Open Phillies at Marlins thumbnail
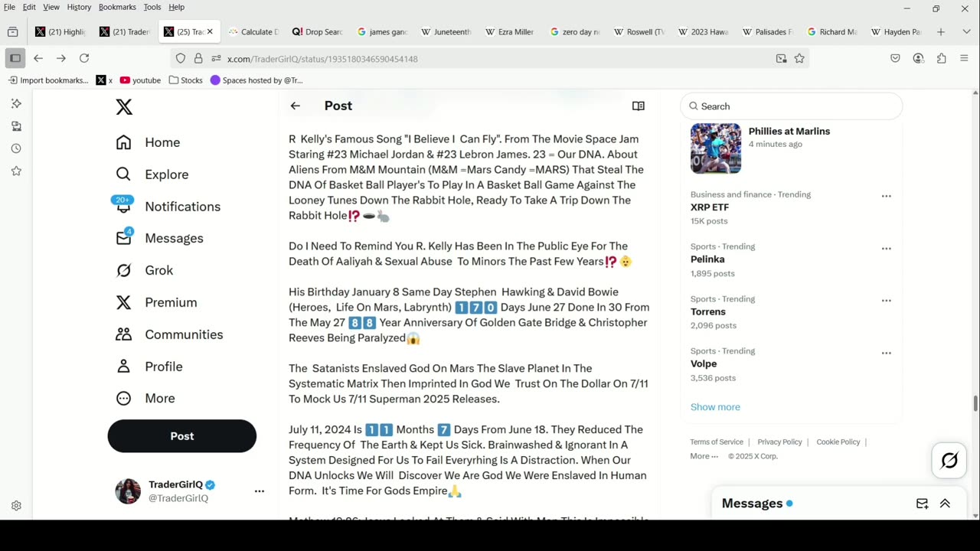This screenshot has height=551, width=980. point(716,148)
